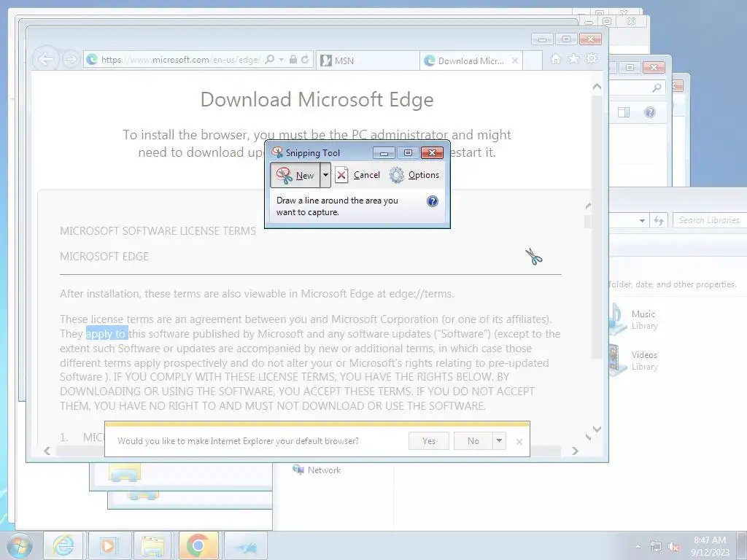The width and height of the screenshot is (747, 560).
Task: Click the network icon in the system tray
Action: (x=656, y=547)
